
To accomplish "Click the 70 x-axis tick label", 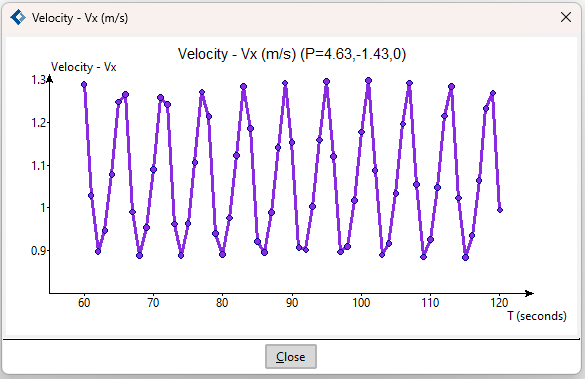I will (153, 303).
